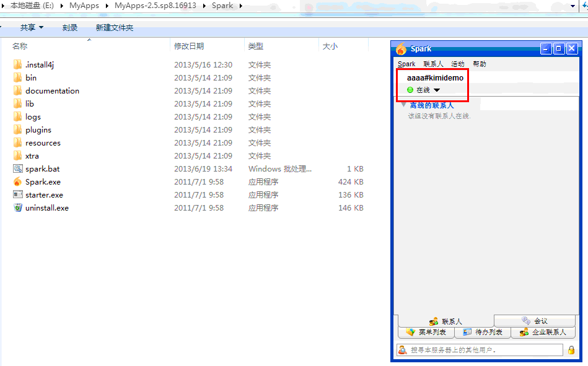Click the Spark flame logo in title bar

(402, 49)
